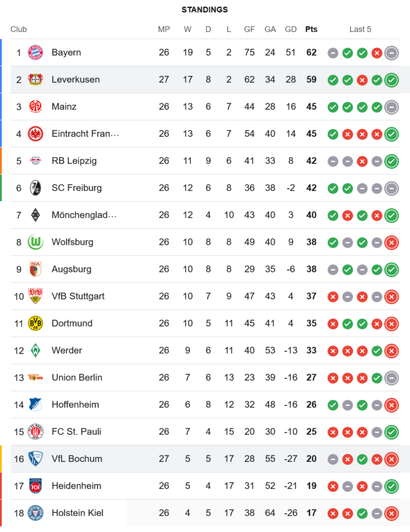Click Wolfsburg's latest loss result indicator
This screenshot has width=410, height=532.
(x=391, y=242)
